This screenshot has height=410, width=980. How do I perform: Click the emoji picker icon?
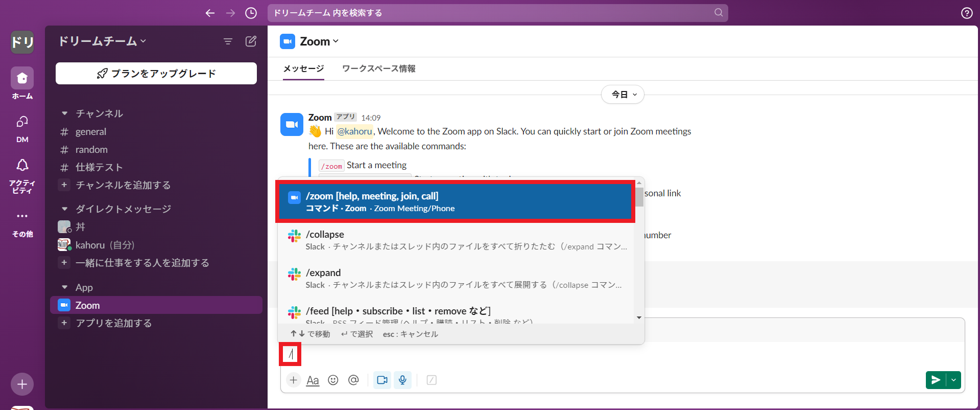pos(333,380)
